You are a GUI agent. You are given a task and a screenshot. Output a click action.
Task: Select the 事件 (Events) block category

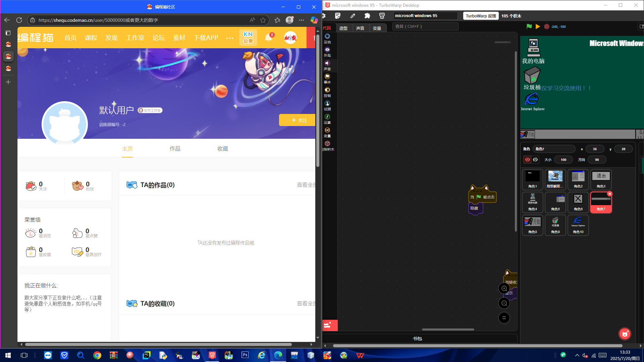point(327,79)
